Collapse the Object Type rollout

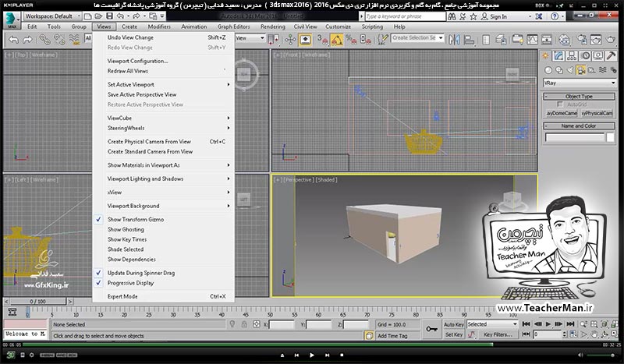[579, 97]
